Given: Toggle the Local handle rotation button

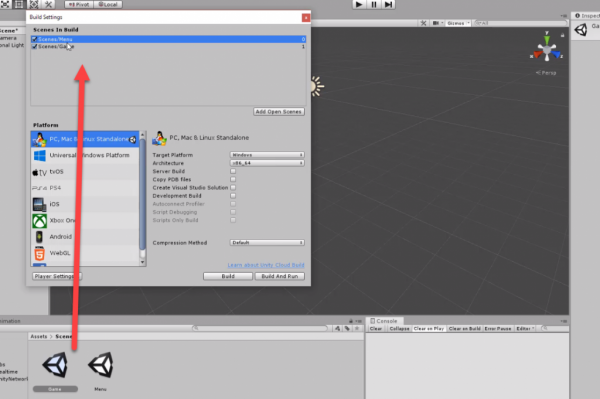Looking at the screenshot, I should pyautogui.click(x=108, y=5).
